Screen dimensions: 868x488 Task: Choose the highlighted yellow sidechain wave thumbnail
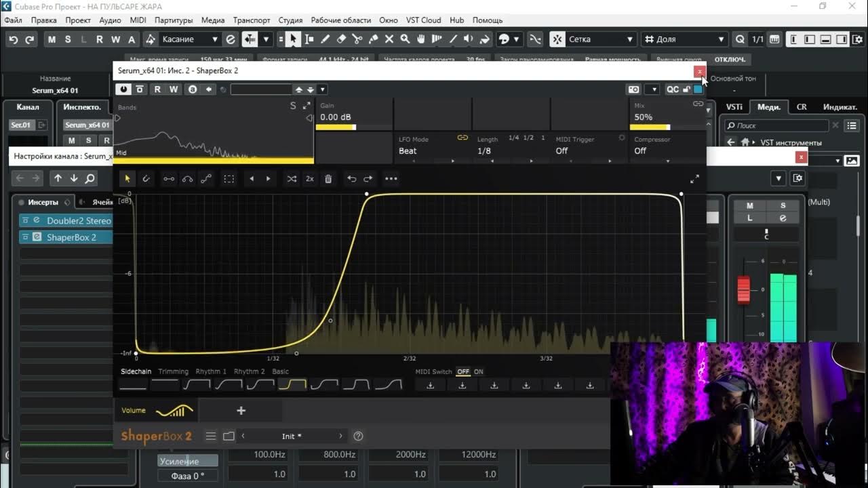click(x=292, y=385)
